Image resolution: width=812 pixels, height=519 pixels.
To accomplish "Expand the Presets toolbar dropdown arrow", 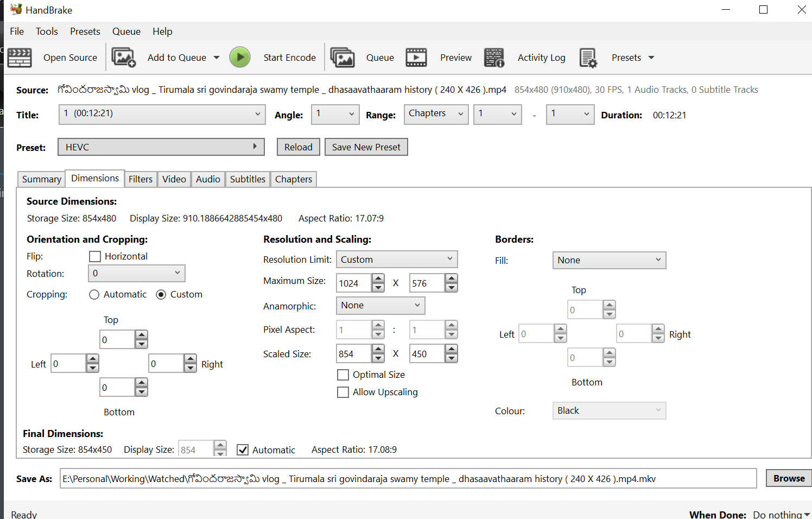I will (x=651, y=58).
